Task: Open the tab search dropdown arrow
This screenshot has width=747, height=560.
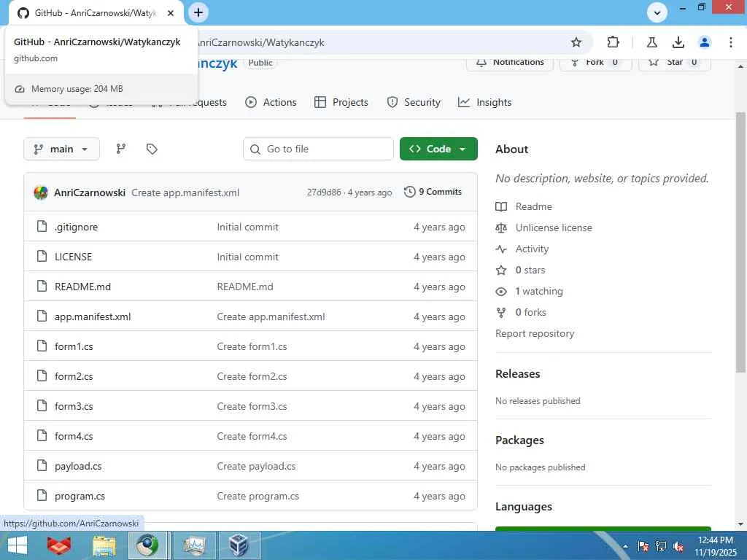Action: pos(657,13)
